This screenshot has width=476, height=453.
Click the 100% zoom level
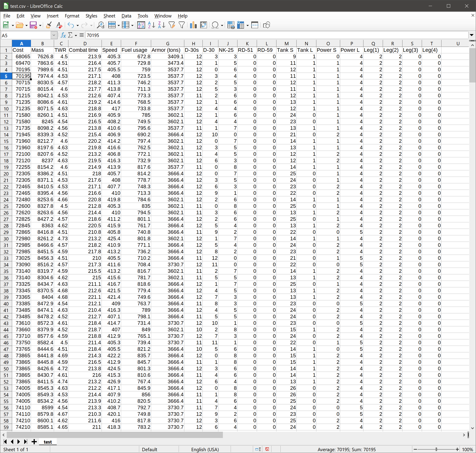tap(467, 449)
